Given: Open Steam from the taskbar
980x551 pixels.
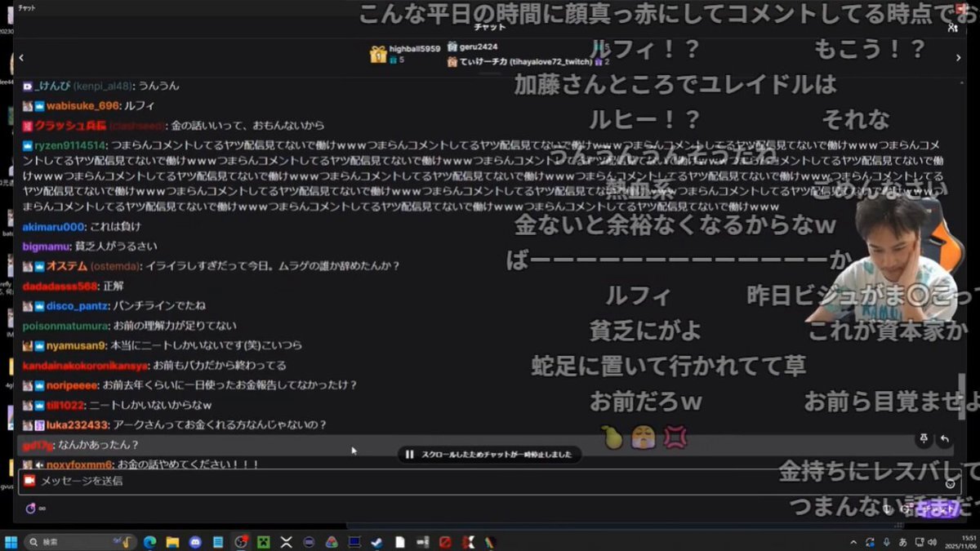Looking at the screenshot, I should [x=376, y=541].
